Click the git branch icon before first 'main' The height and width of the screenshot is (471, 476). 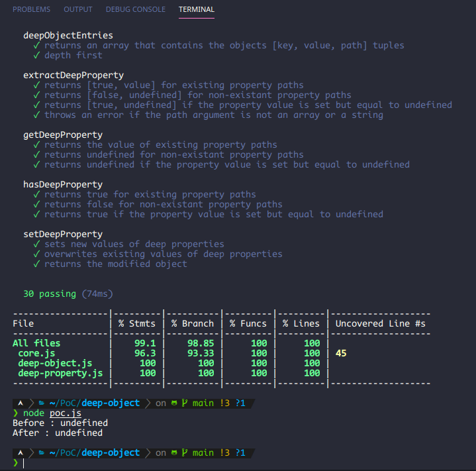tap(184, 403)
